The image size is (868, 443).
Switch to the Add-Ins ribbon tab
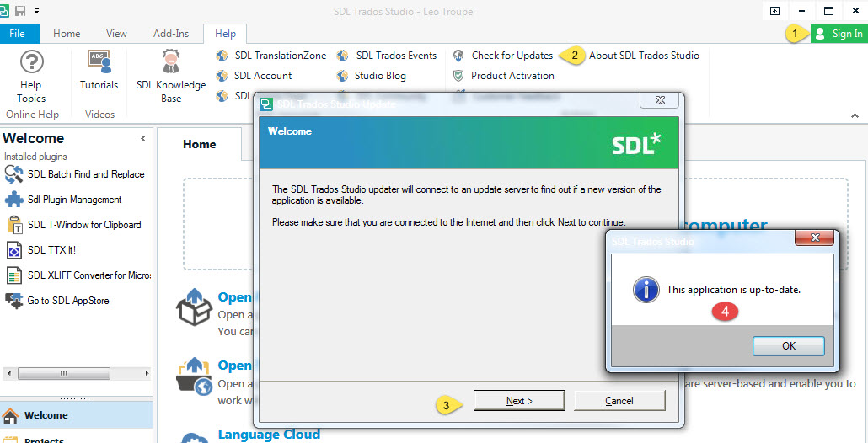click(x=171, y=34)
